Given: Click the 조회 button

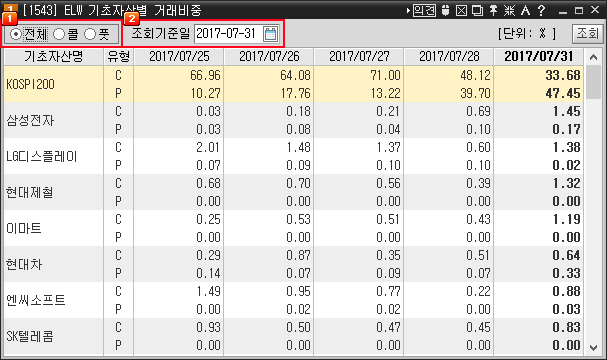Looking at the screenshot, I should pos(587,34).
